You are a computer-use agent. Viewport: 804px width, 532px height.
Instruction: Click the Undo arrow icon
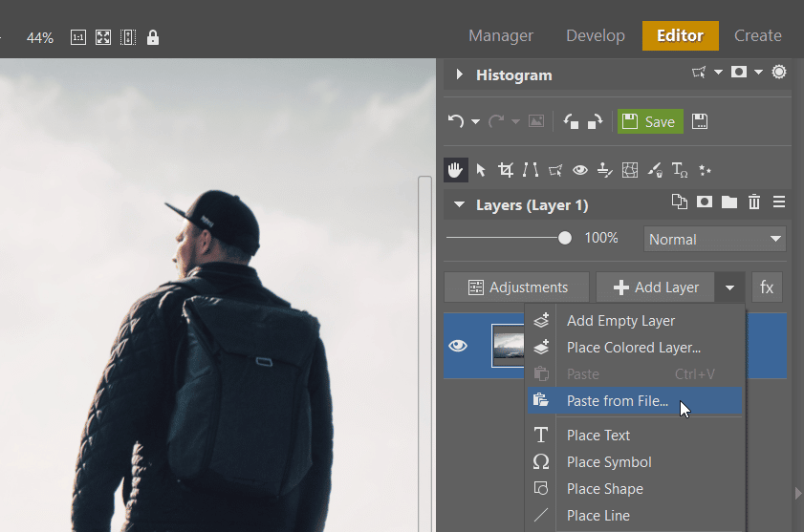pyautogui.click(x=456, y=121)
